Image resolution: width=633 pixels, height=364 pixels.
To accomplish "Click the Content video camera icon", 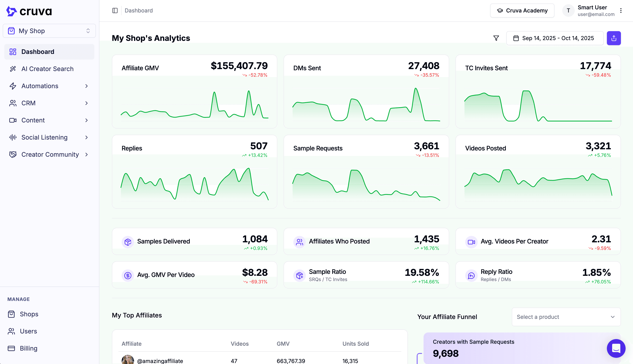I will coord(13,120).
